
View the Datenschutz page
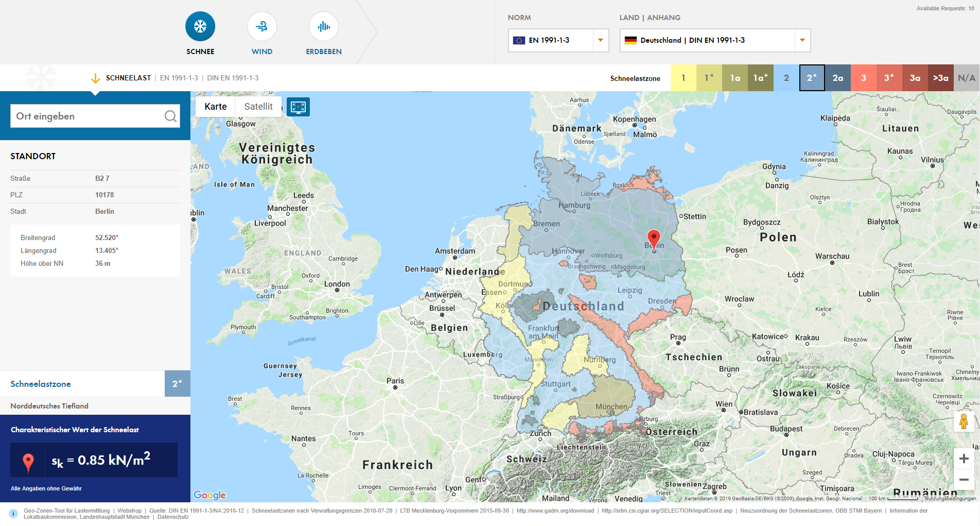[172, 517]
